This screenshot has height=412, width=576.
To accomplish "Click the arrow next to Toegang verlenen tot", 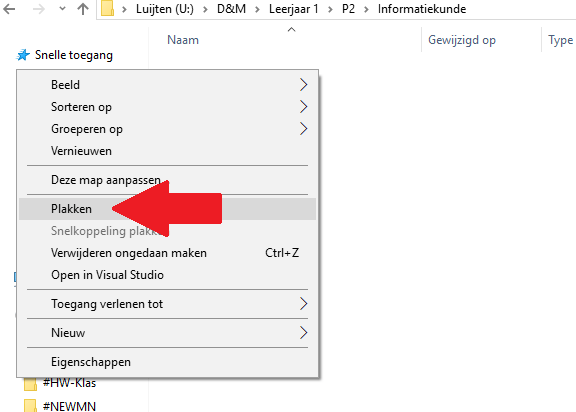I will coord(303,304).
